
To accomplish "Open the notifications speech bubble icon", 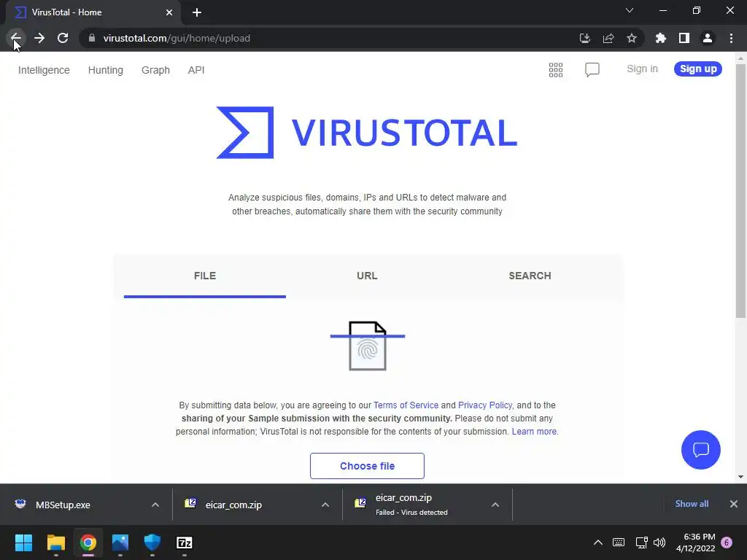I will click(592, 70).
